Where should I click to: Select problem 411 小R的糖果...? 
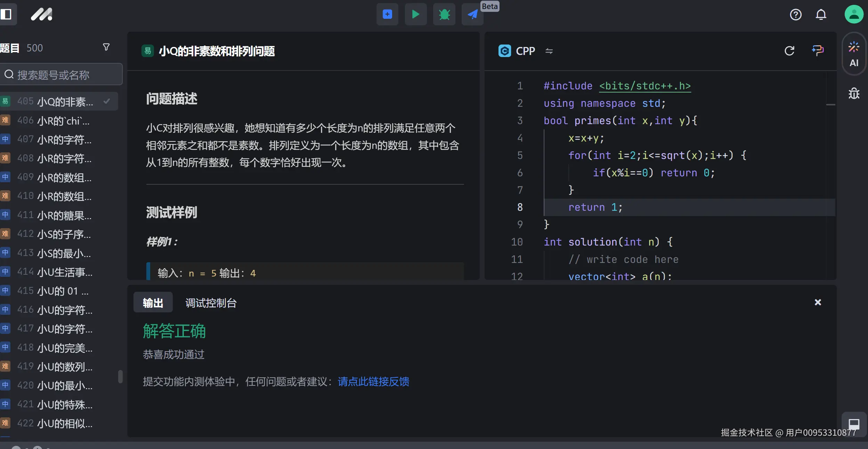tap(58, 215)
